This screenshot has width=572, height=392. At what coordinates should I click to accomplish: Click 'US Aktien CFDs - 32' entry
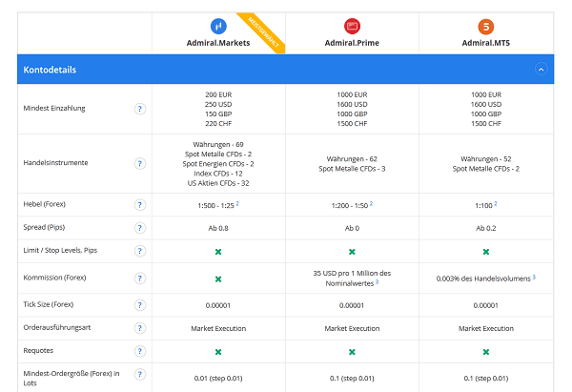(x=218, y=183)
